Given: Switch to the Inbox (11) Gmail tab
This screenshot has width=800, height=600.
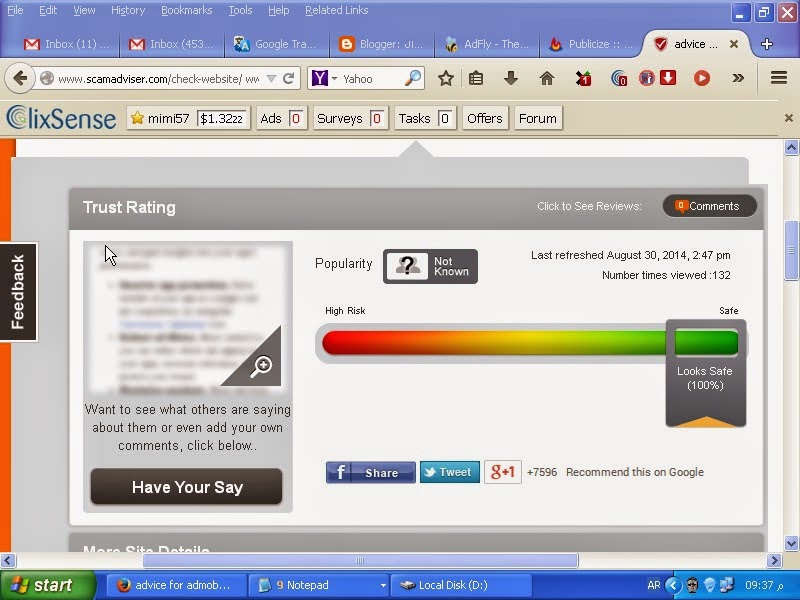Looking at the screenshot, I should 67,44.
